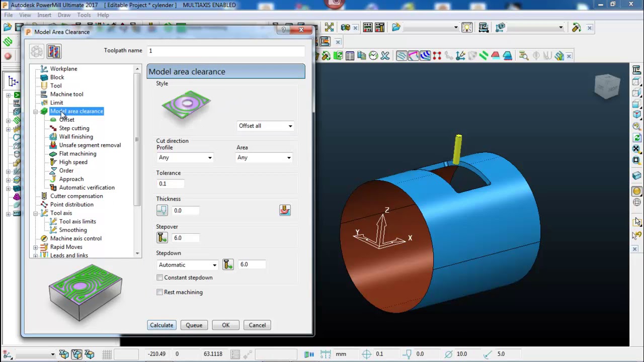This screenshot has height=362, width=644.
Task: Click the grid icon in status bar
Action: click(107, 354)
